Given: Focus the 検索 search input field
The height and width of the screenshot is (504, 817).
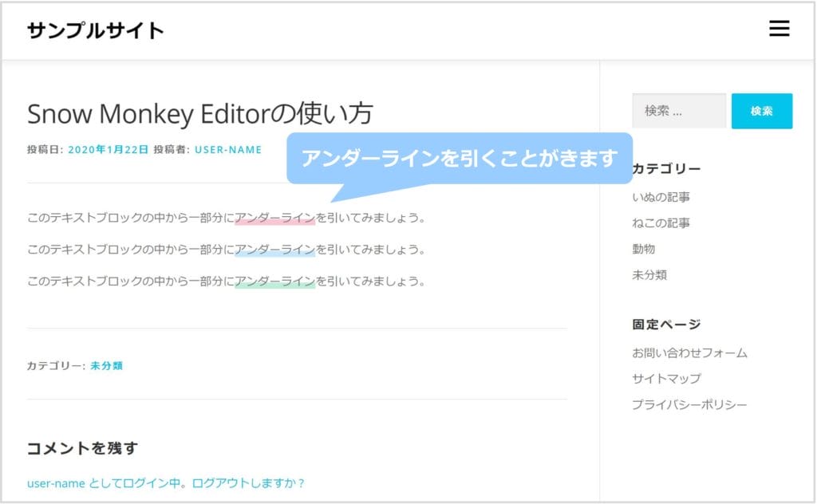Looking at the screenshot, I should coord(678,111).
